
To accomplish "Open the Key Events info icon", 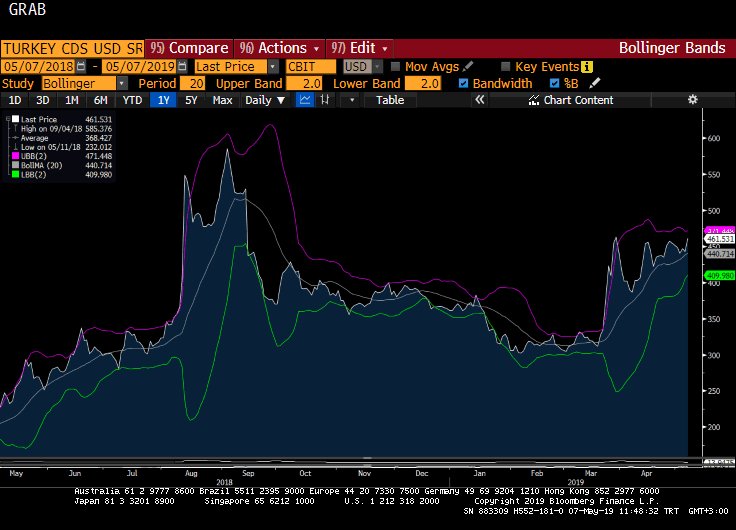I will (586, 67).
